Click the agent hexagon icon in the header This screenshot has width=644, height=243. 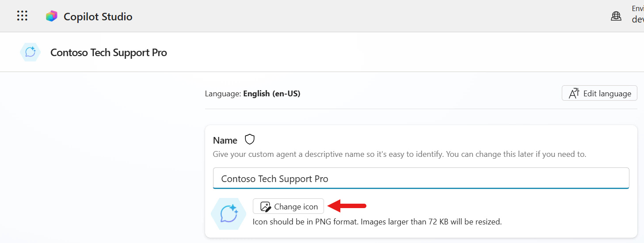point(30,52)
